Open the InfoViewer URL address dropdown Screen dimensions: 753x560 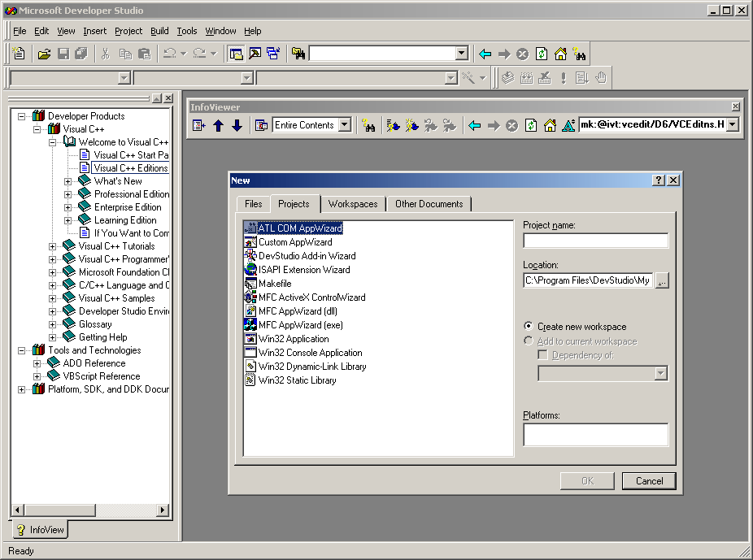733,125
